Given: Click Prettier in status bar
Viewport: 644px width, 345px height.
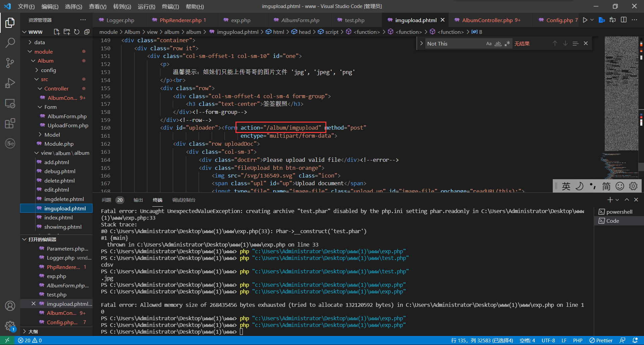Looking at the screenshot, I should pos(601,340).
